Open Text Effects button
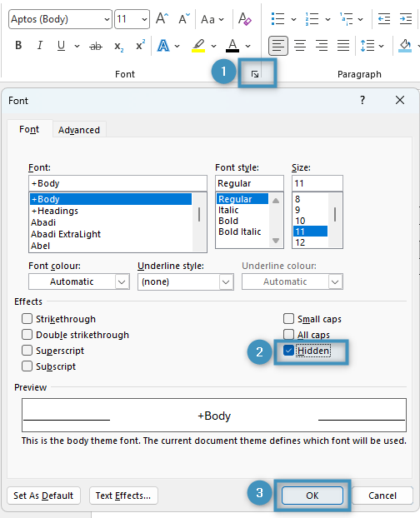Viewport: 420px width, 518px height. pyautogui.click(x=123, y=496)
